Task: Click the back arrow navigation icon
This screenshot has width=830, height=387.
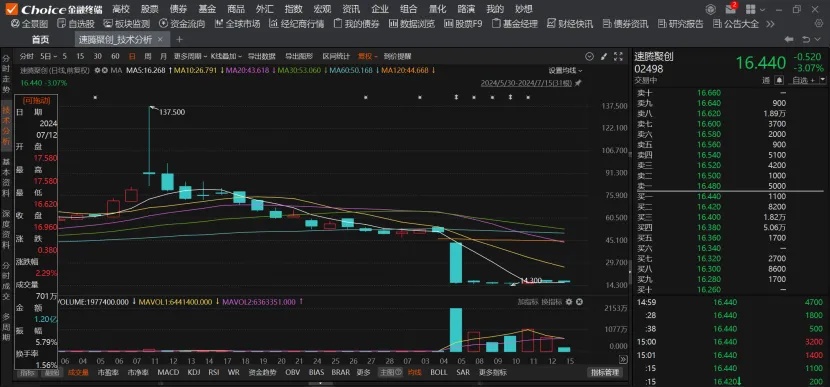Action: point(789,39)
